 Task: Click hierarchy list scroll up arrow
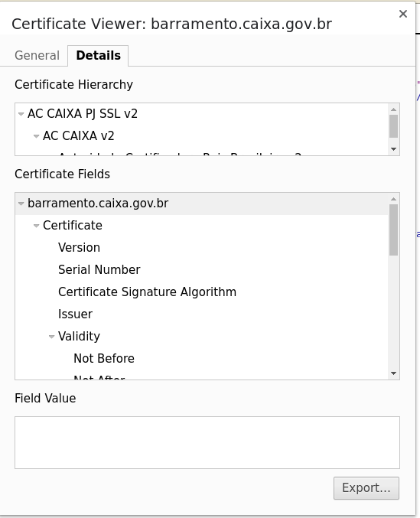(393, 109)
